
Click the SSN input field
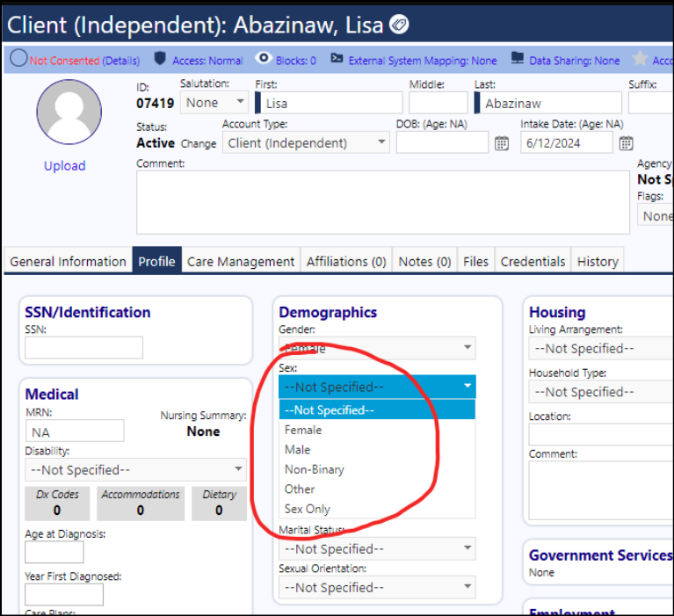tap(83, 347)
